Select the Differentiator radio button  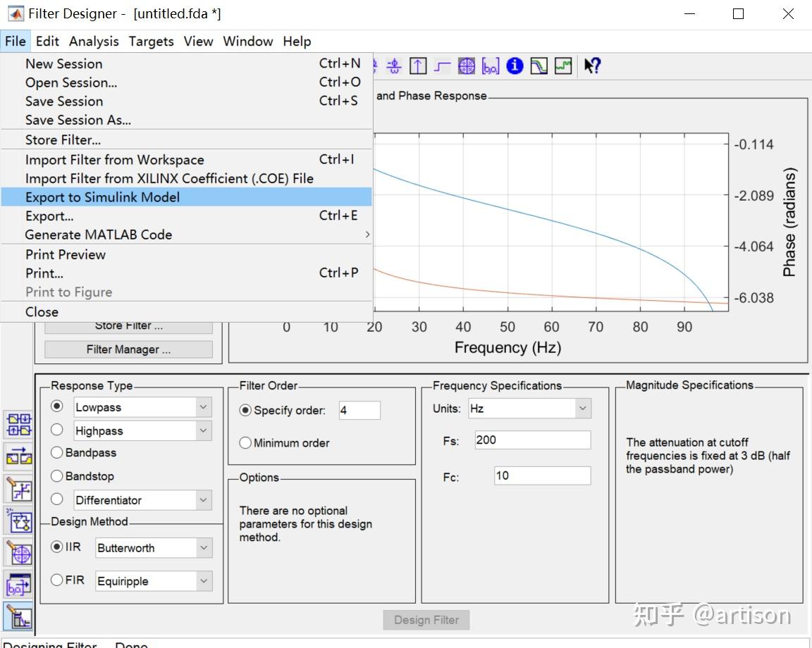coord(57,499)
